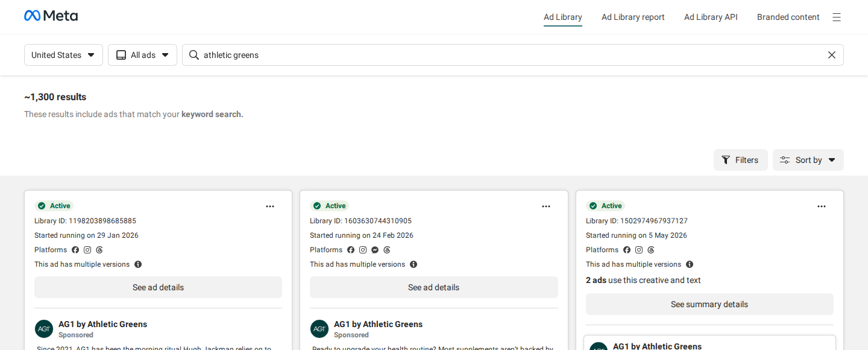Open the United States country dropdown
The image size is (868, 350).
click(x=63, y=55)
